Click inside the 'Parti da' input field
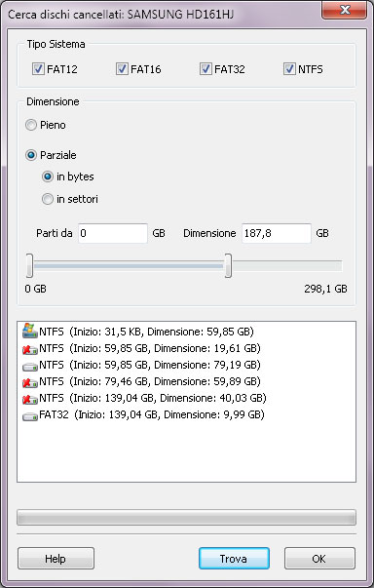Screen dimensions: 374x588 (x=113, y=233)
